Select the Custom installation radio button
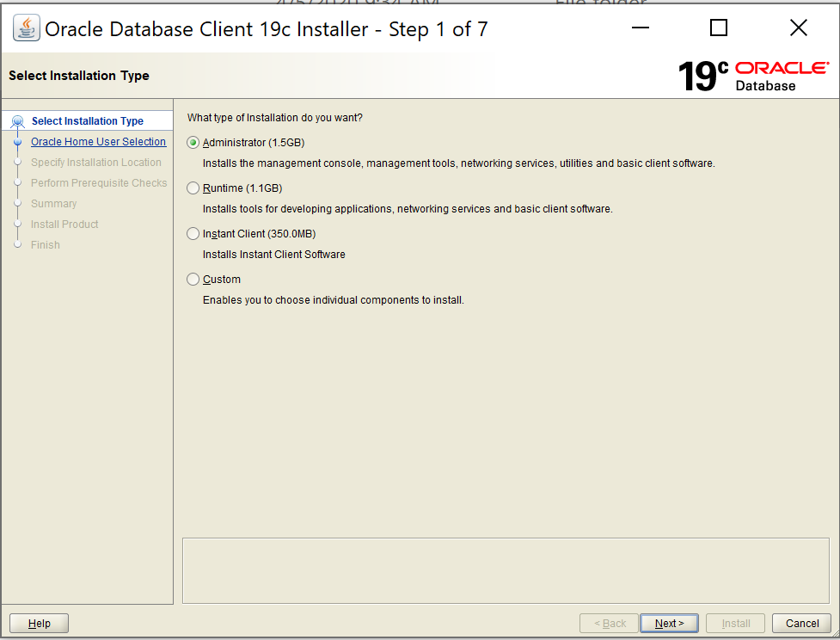Viewport: 840px width, 640px height. click(x=193, y=280)
